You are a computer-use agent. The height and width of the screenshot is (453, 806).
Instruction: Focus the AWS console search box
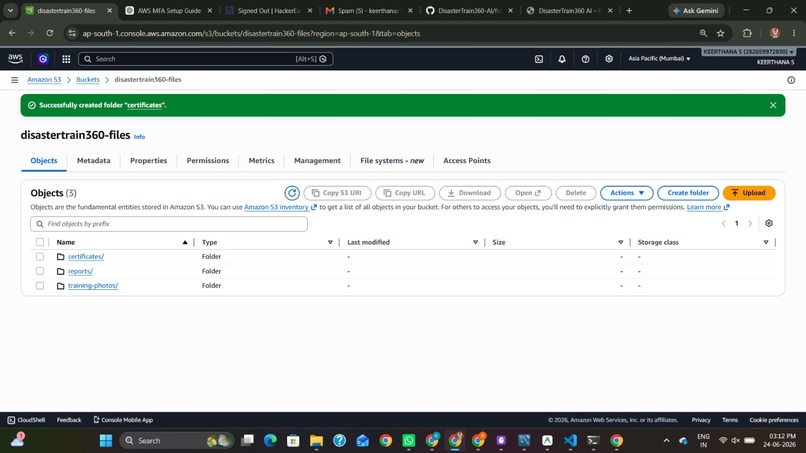(205, 59)
